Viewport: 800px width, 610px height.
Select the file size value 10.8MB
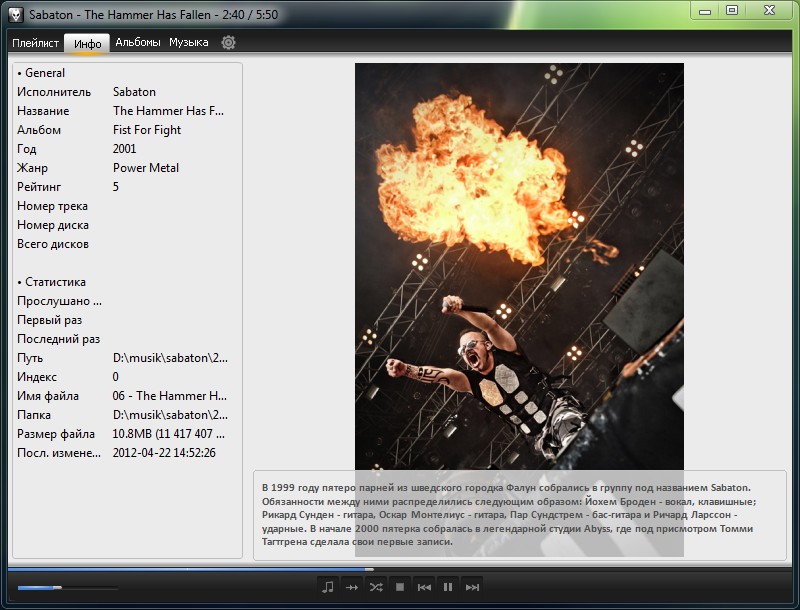pyautogui.click(x=169, y=434)
